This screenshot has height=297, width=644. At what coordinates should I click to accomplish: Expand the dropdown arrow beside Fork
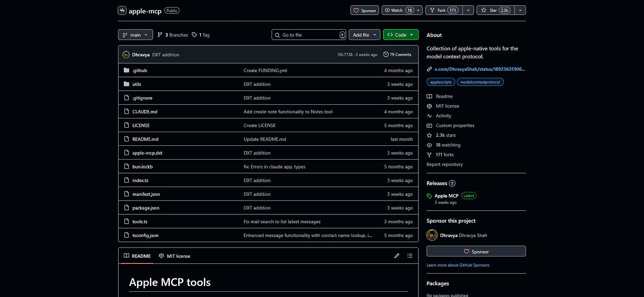468,10
